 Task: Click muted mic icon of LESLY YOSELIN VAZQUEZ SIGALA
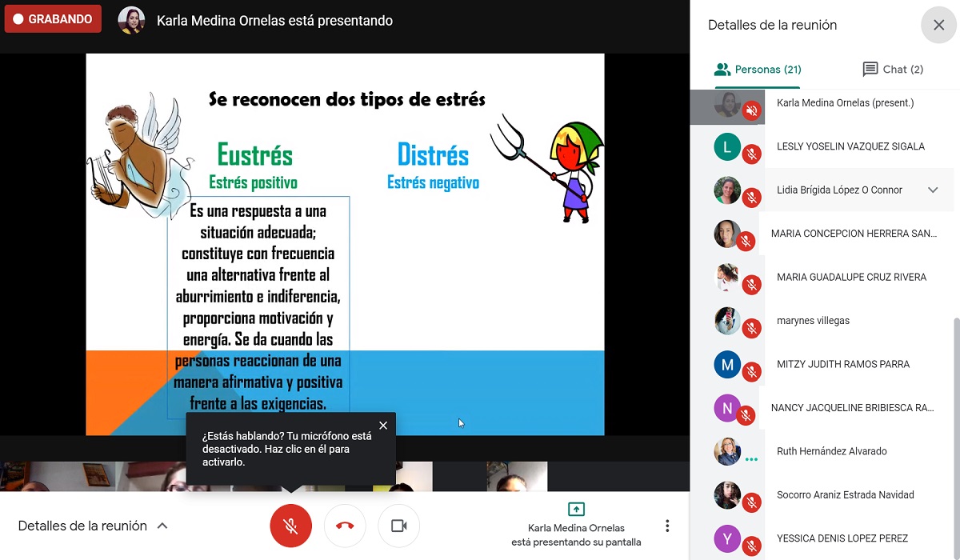click(x=751, y=154)
